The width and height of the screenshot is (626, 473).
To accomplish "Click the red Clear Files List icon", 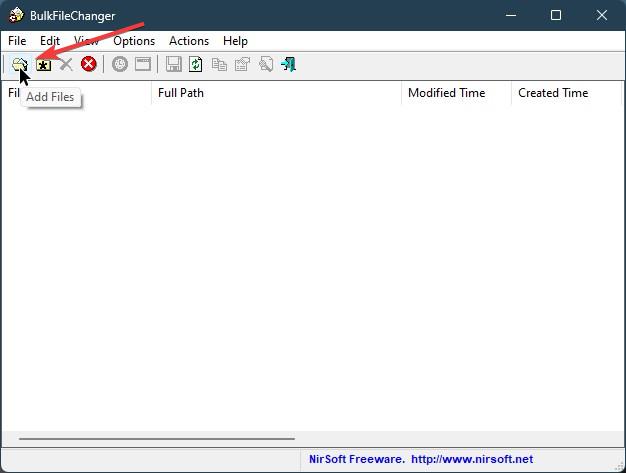I will click(x=89, y=64).
